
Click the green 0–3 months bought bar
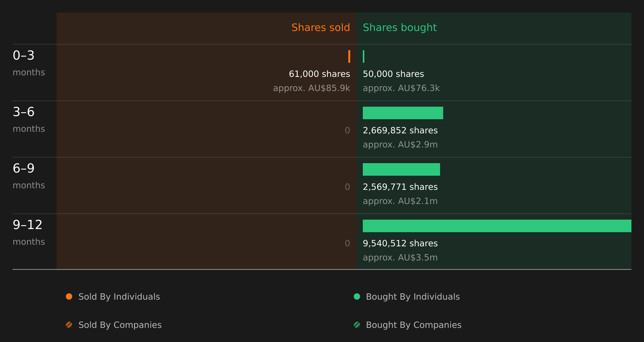(364, 56)
